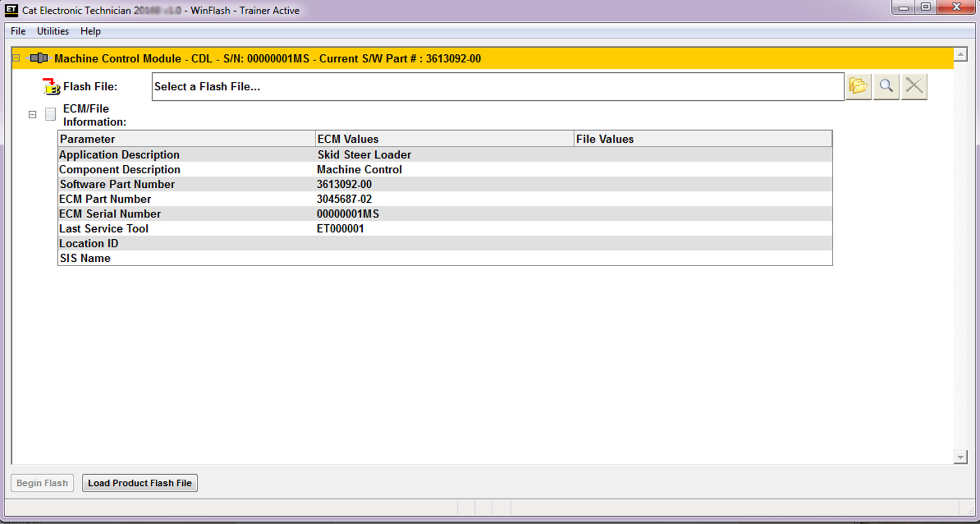Click the Begin Flash button
980x524 pixels.
[42, 483]
